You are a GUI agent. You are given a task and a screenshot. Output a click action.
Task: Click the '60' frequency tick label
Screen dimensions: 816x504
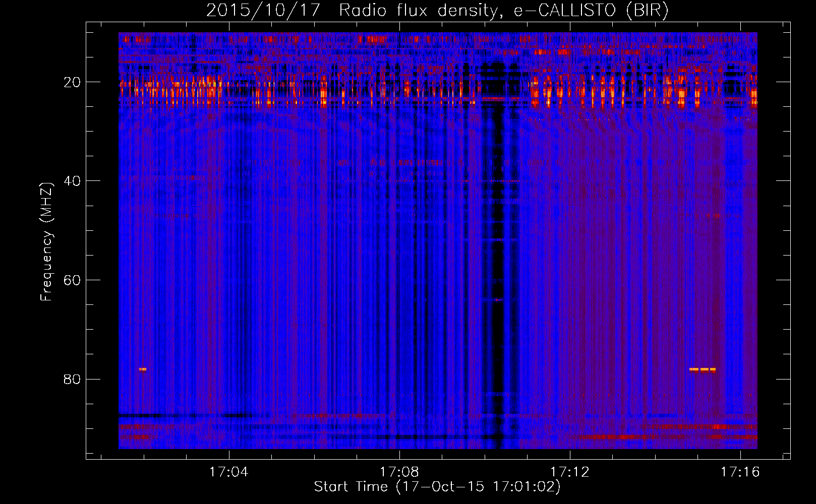72,280
